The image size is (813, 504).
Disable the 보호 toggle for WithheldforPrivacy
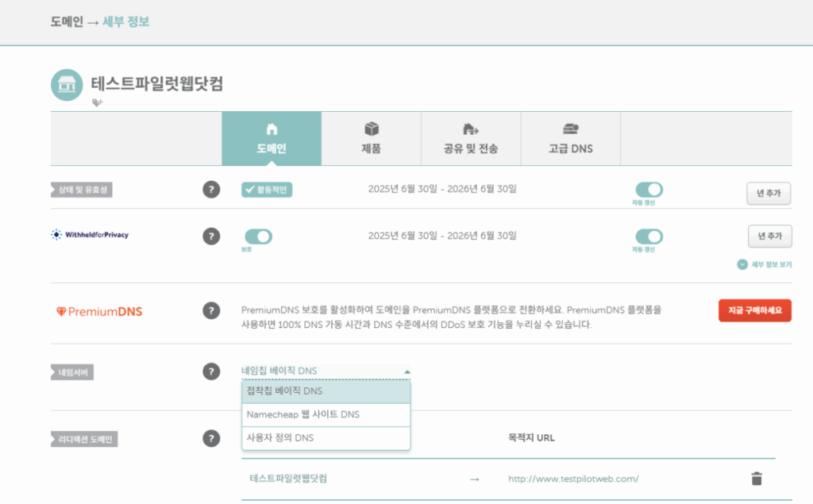click(x=257, y=236)
